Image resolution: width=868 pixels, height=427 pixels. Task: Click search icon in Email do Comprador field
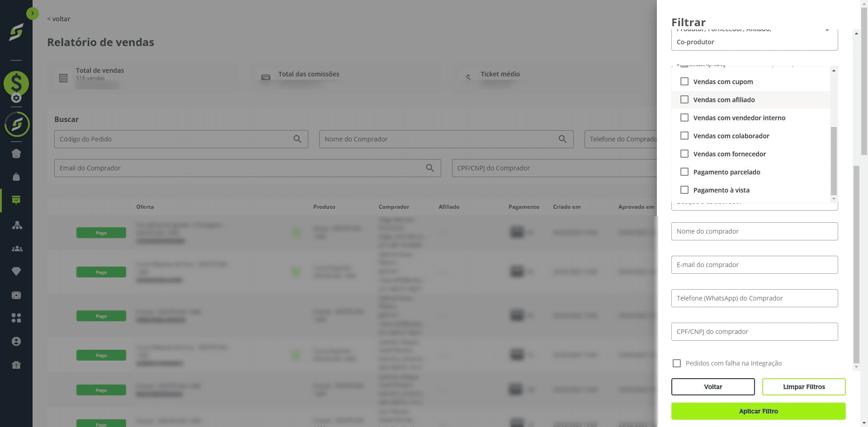pyautogui.click(x=430, y=168)
